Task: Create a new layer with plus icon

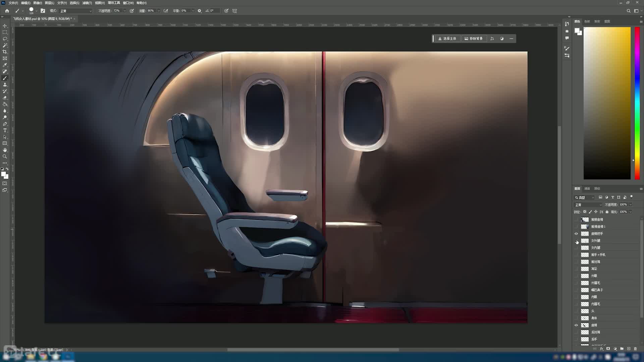Action: click(629, 349)
